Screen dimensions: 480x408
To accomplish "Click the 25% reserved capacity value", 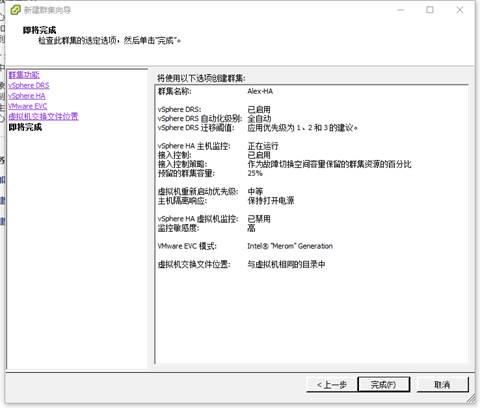I will click(x=255, y=173).
